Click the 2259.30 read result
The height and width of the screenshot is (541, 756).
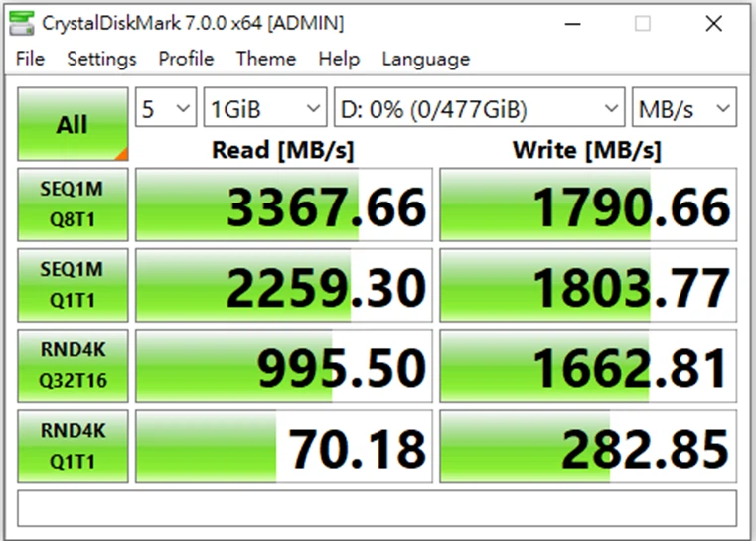tap(284, 285)
